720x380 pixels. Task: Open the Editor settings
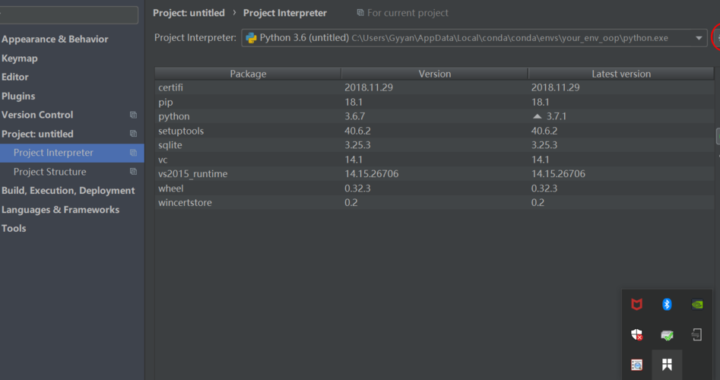[x=15, y=77]
